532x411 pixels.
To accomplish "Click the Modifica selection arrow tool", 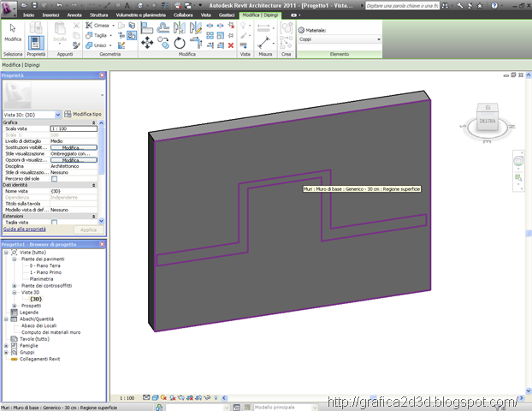I will 13,30.
